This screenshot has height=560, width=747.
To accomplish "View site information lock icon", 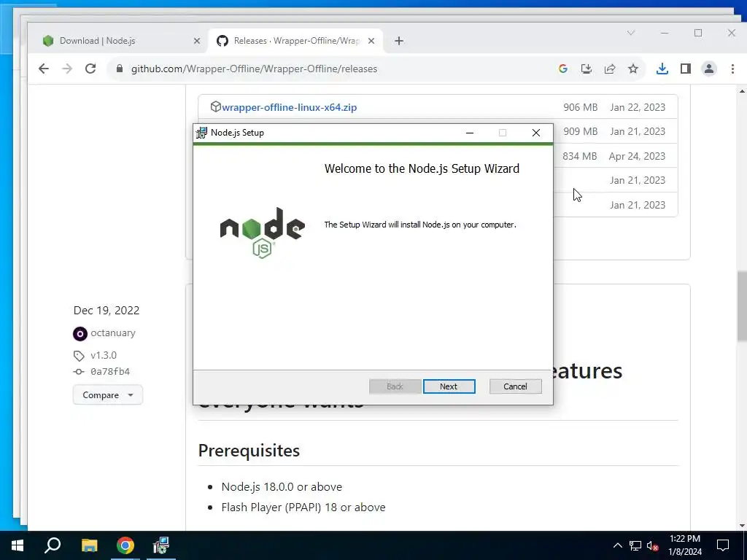I will [x=120, y=69].
